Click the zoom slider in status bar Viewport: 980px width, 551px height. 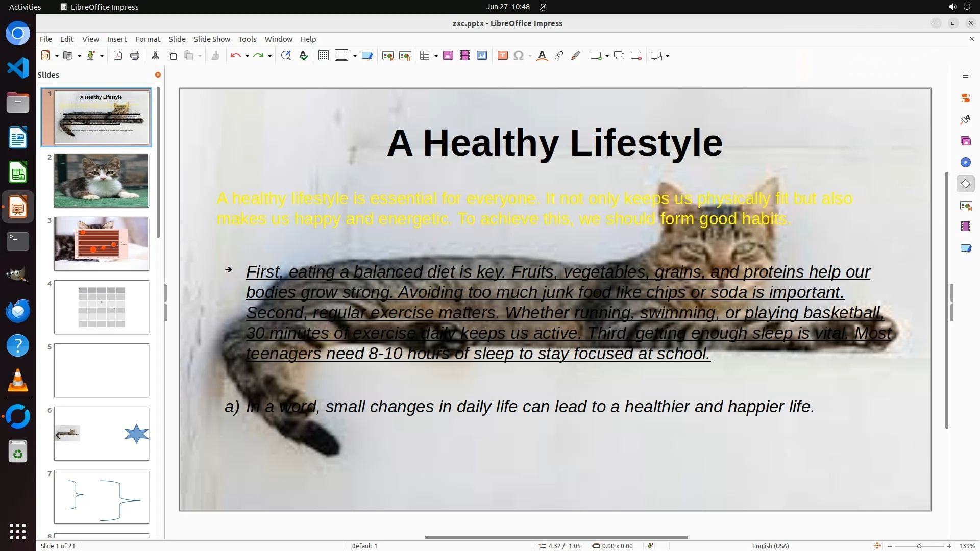pyautogui.click(x=919, y=546)
